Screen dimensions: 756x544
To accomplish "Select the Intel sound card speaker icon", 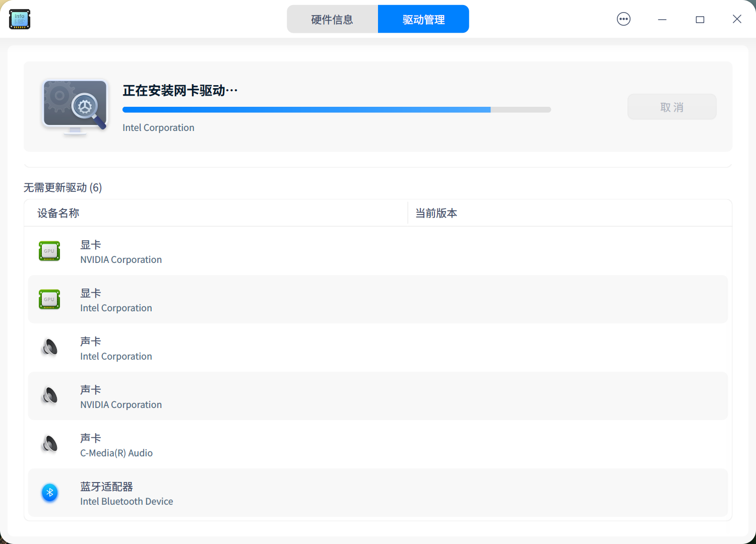I will [x=49, y=348].
